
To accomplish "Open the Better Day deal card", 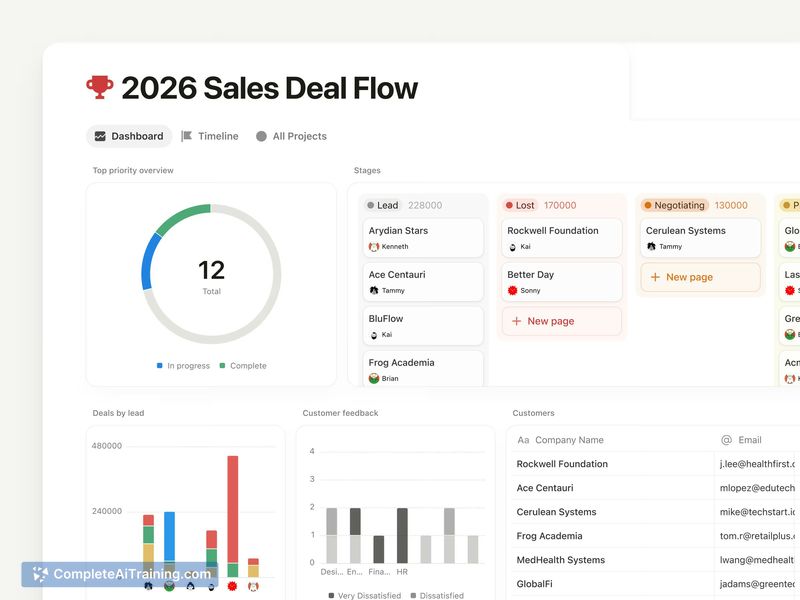I will click(562, 282).
